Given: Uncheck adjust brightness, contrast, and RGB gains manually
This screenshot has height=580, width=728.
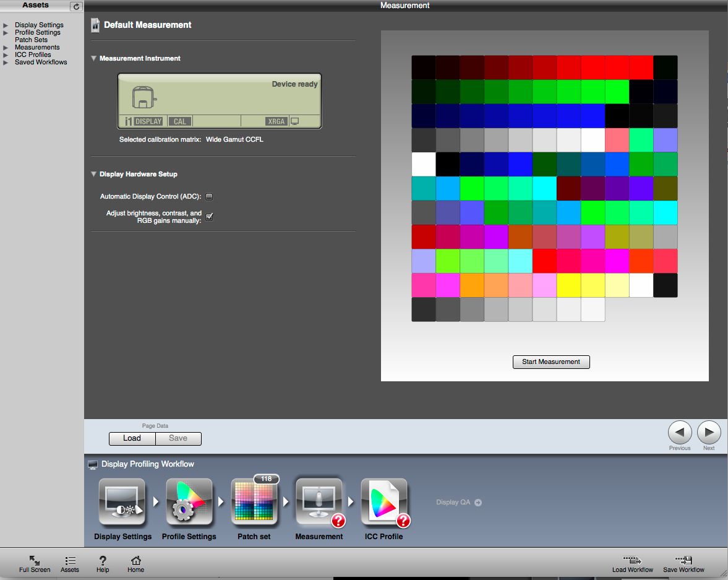Looking at the screenshot, I should click(x=209, y=217).
